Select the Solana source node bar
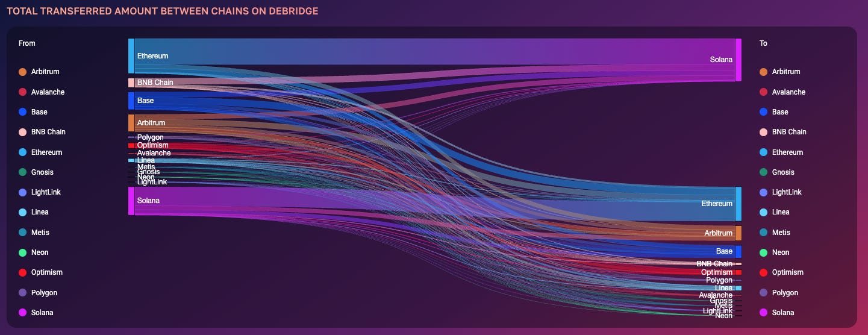 click(x=131, y=201)
